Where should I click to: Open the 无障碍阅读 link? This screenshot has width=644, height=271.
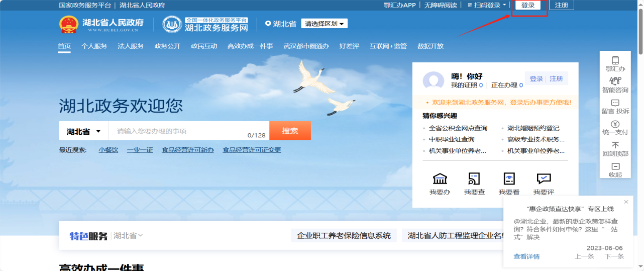[441, 5]
